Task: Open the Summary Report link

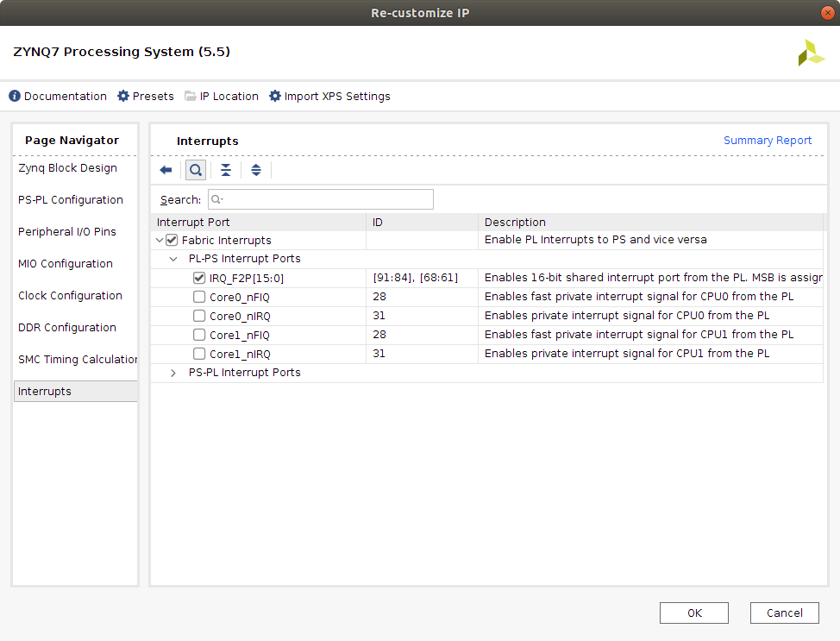Action: (768, 141)
